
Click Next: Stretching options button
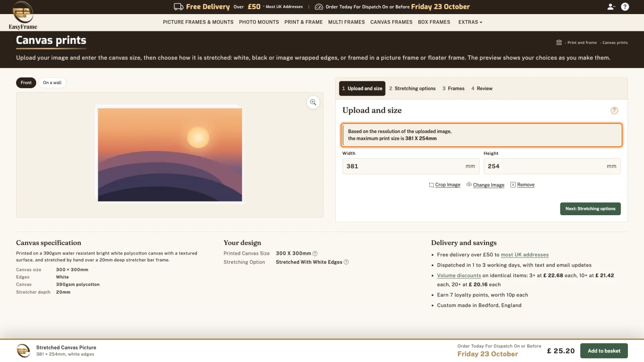point(590,209)
